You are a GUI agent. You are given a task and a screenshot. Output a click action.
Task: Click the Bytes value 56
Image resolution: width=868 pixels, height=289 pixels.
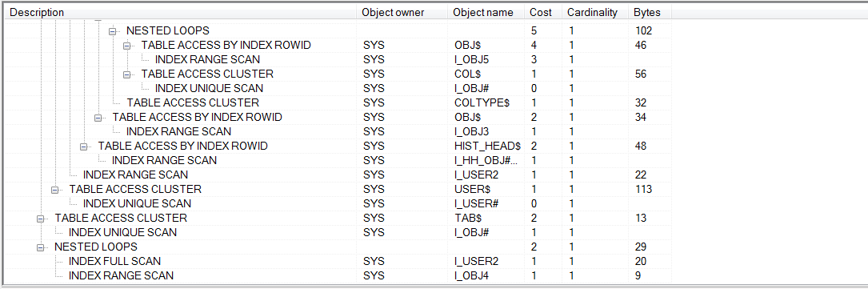pyautogui.click(x=641, y=74)
